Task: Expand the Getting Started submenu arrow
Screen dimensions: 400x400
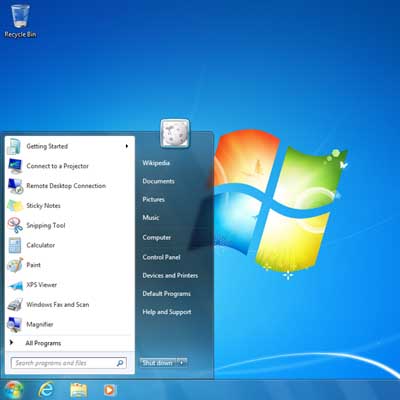Action: [x=127, y=146]
